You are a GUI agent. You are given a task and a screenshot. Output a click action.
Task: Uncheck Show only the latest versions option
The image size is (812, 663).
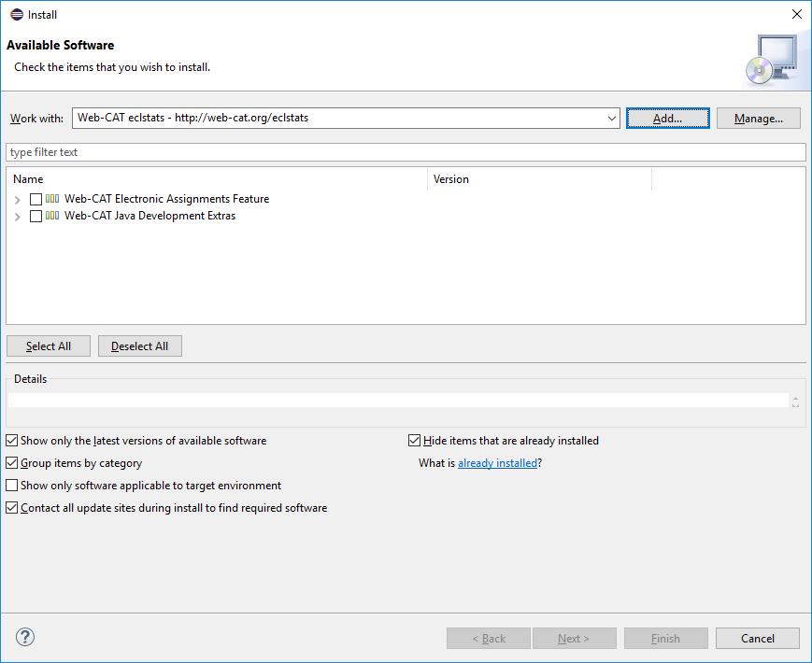pos(11,440)
